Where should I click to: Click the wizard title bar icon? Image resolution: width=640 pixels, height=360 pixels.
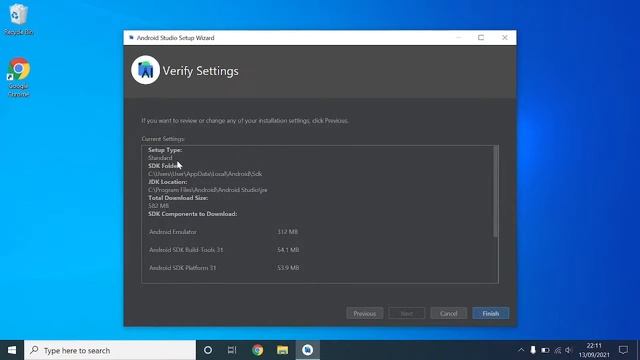click(x=131, y=38)
